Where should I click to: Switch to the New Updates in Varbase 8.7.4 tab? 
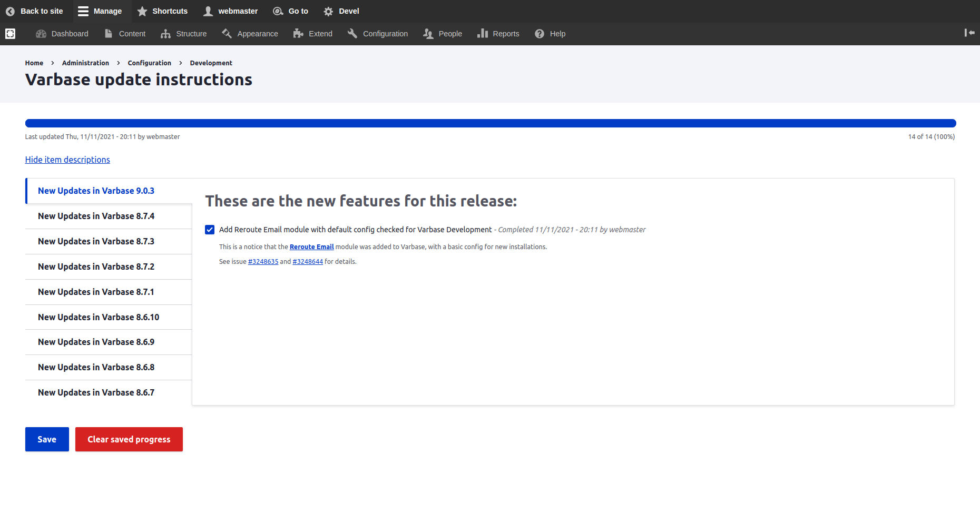tap(96, 216)
